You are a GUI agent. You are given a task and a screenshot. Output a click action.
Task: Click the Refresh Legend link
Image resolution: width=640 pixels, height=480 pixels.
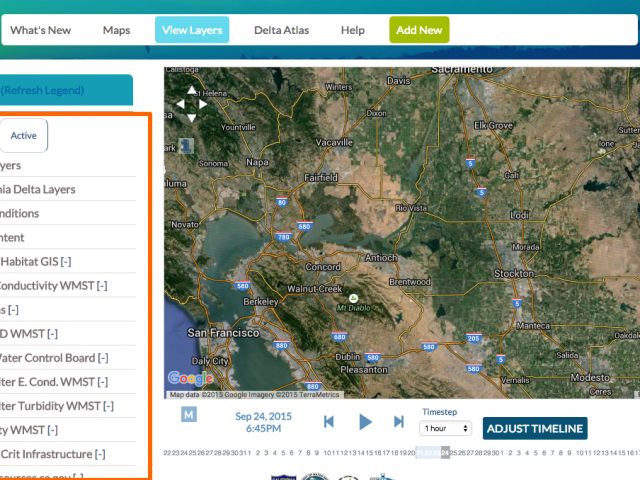[42, 90]
